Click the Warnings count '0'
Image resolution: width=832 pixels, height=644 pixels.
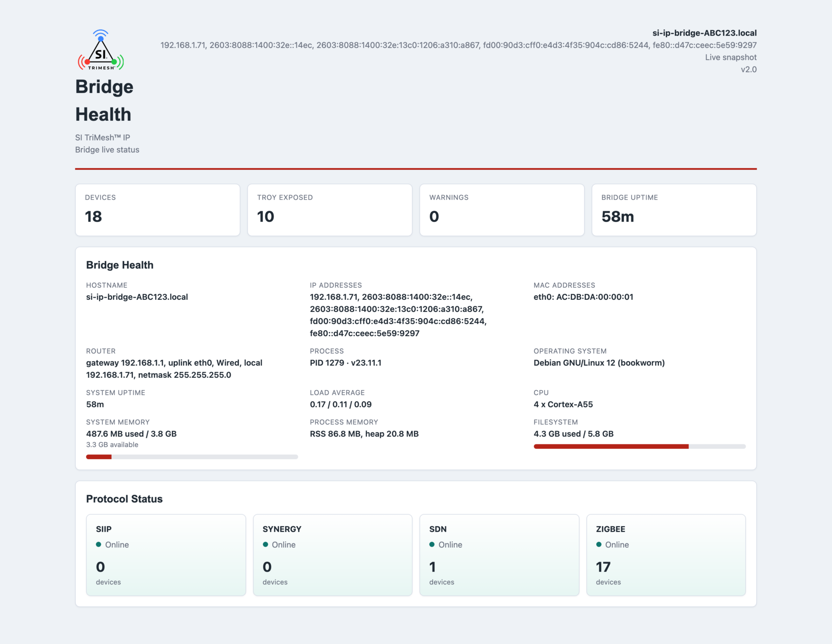click(434, 217)
